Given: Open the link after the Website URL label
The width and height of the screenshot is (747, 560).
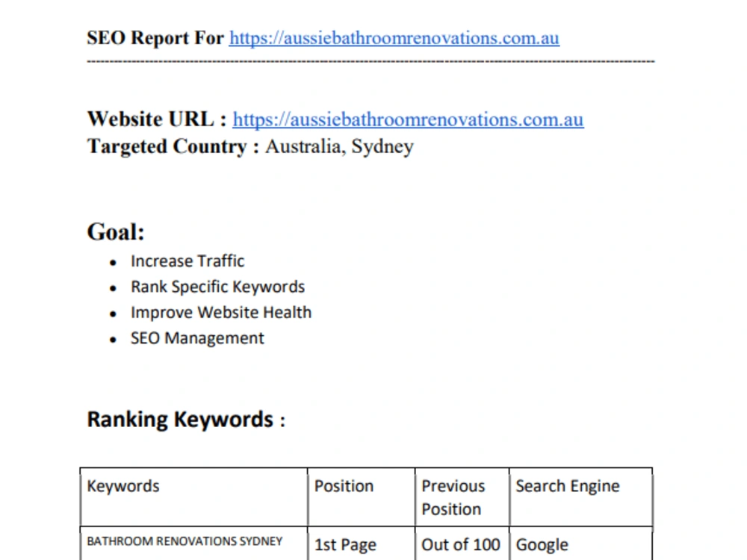Looking at the screenshot, I should [x=409, y=119].
